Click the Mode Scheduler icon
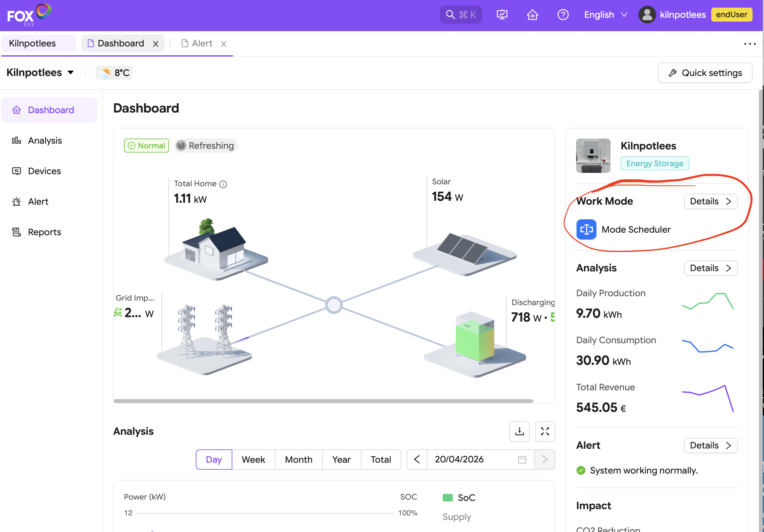764x532 pixels. tap(586, 229)
